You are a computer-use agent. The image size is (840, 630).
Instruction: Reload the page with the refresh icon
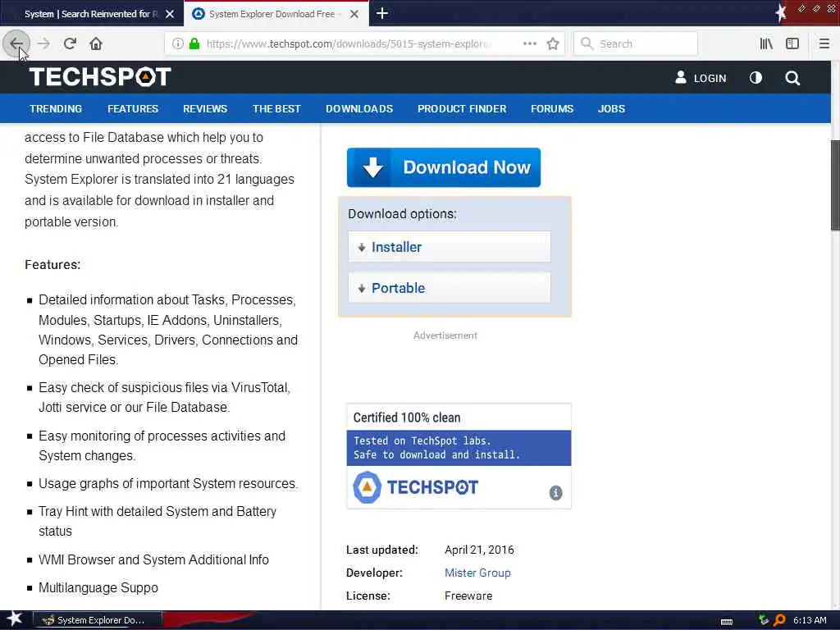70,43
